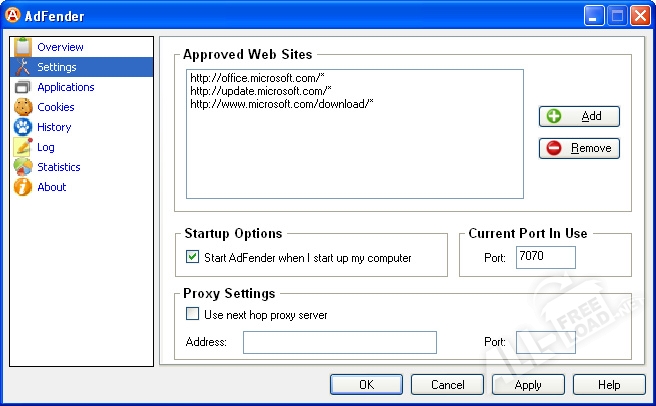
Task: Click the Overview clipboard icon in sidebar
Action: tap(22, 47)
